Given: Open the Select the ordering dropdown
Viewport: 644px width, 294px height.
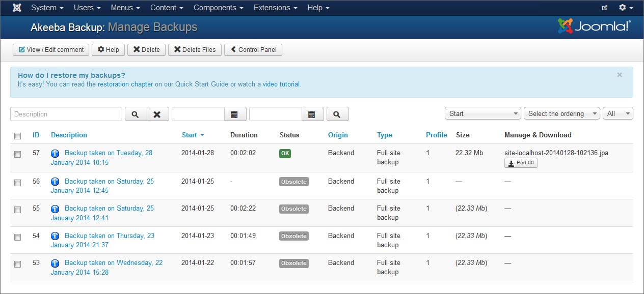Looking at the screenshot, I should coord(561,113).
